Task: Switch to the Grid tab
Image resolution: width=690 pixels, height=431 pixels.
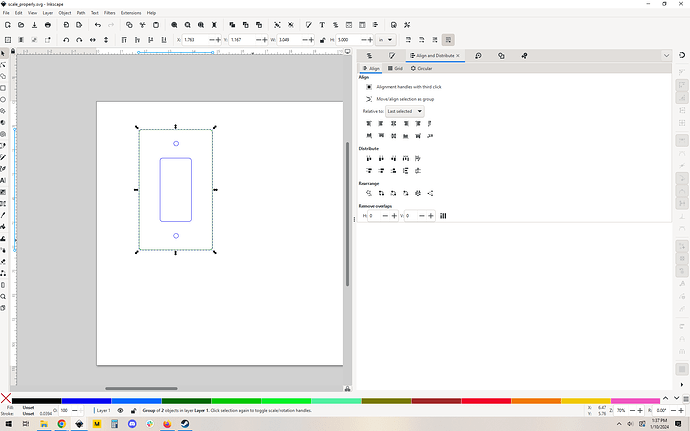Action: [x=395, y=69]
